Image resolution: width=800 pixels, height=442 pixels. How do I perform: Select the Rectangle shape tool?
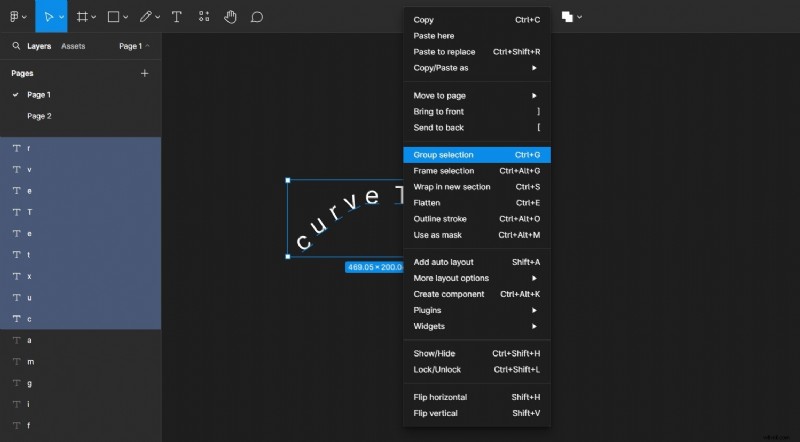coord(113,16)
